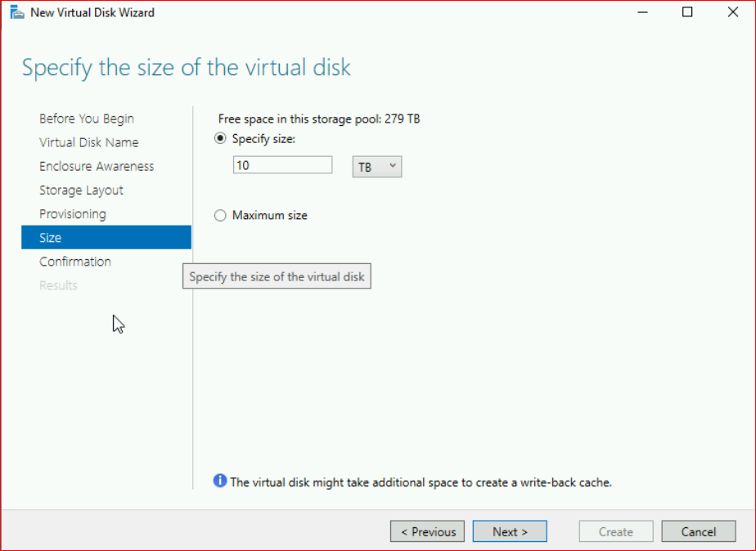Click the blue information icon near write-back cache note

(220, 482)
